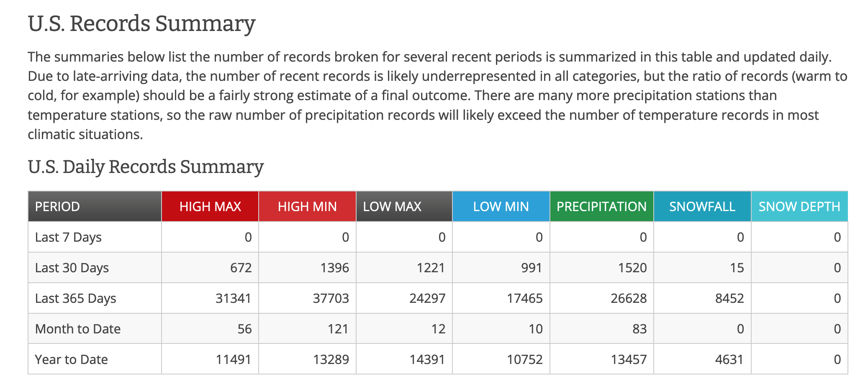Click the U.S. Daily Records Summary heading
This screenshot has height=382, width=868.
[x=146, y=167]
